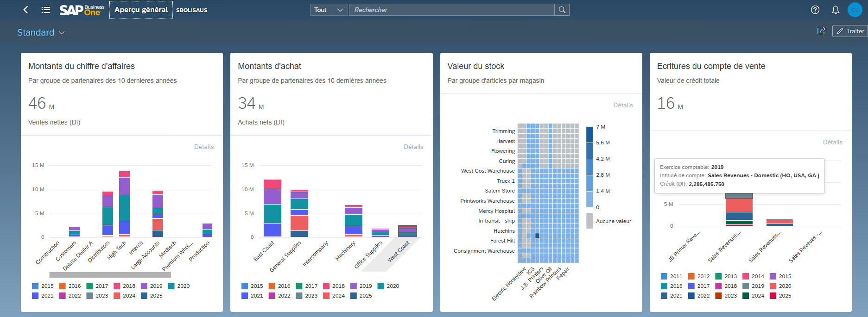Screen dimensions: 868x317
Task: Open Détails link in Valeur du stock
Action: coord(623,105)
